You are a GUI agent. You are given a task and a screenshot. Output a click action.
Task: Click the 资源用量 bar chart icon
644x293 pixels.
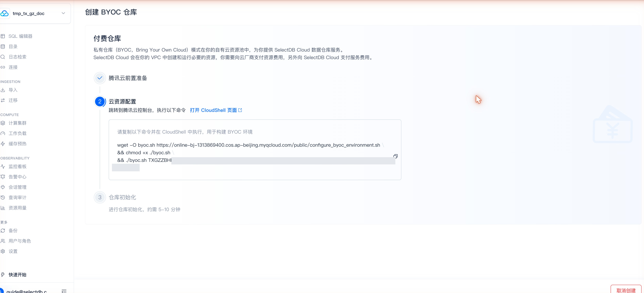tap(3, 208)
